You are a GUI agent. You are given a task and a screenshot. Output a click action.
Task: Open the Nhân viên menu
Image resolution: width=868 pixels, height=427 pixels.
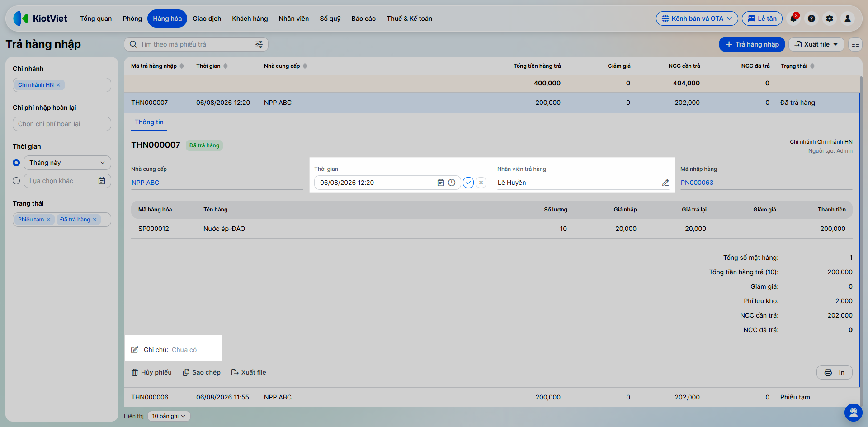294,19
